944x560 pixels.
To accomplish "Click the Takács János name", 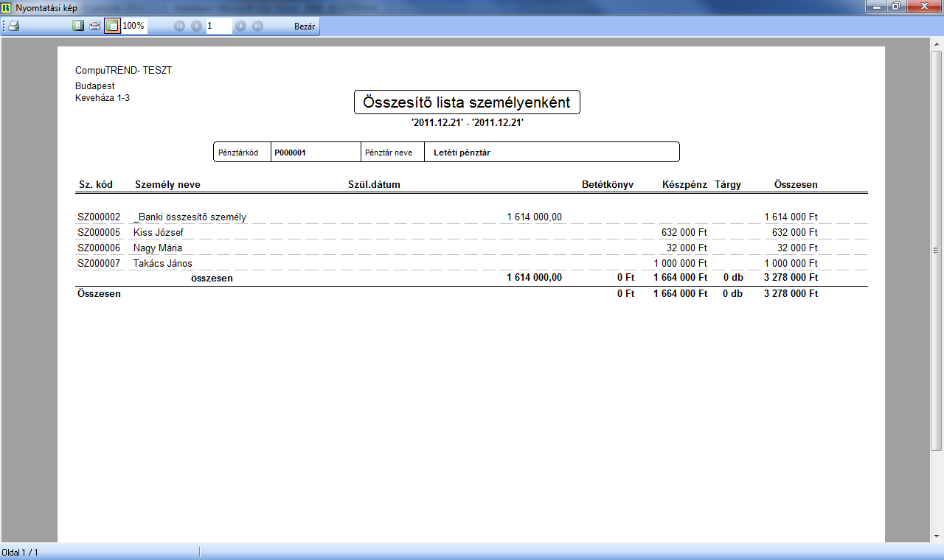I will point(163,263).
